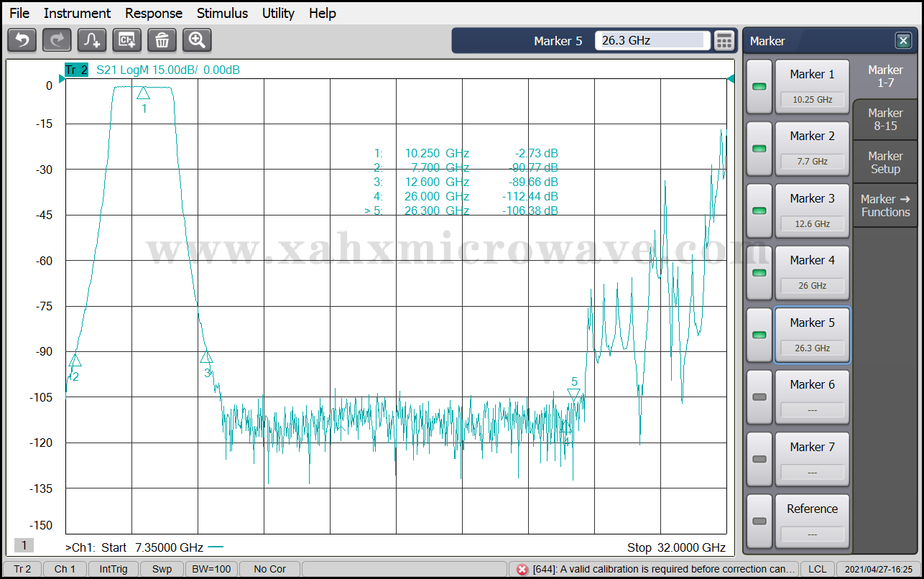Select Marker 4 button at 26 GHz
The image size is (924, 579).
[x=812, y=273]
